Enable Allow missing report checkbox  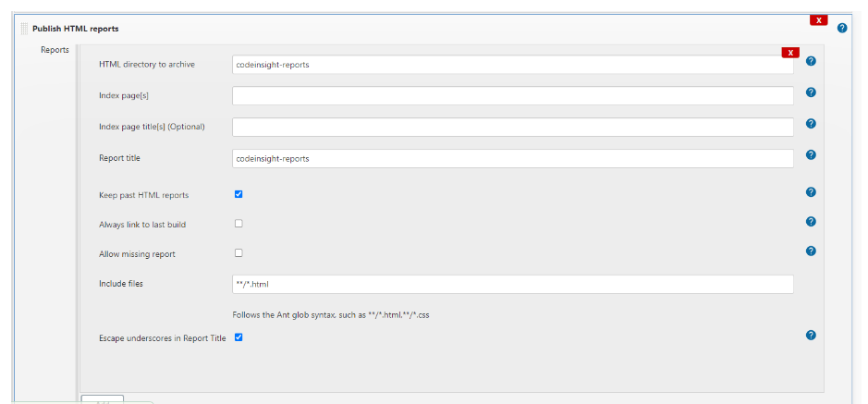tap(238, 252)
